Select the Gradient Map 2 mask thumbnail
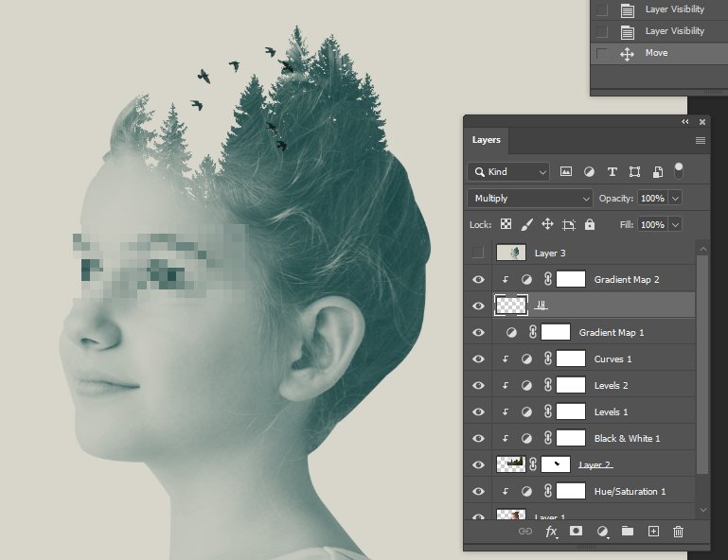The image size is (728, 560). tap(571, 279)
